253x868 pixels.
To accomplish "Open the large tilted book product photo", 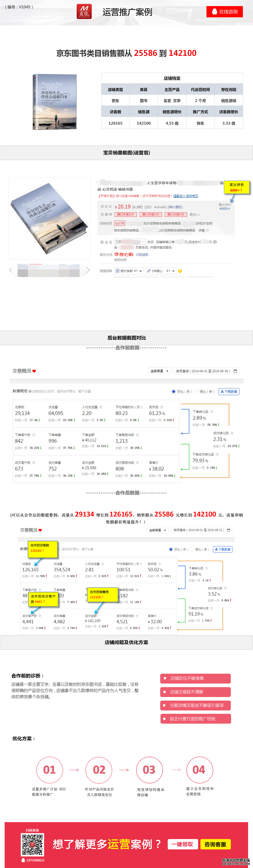I will click(x=49, y=218).
